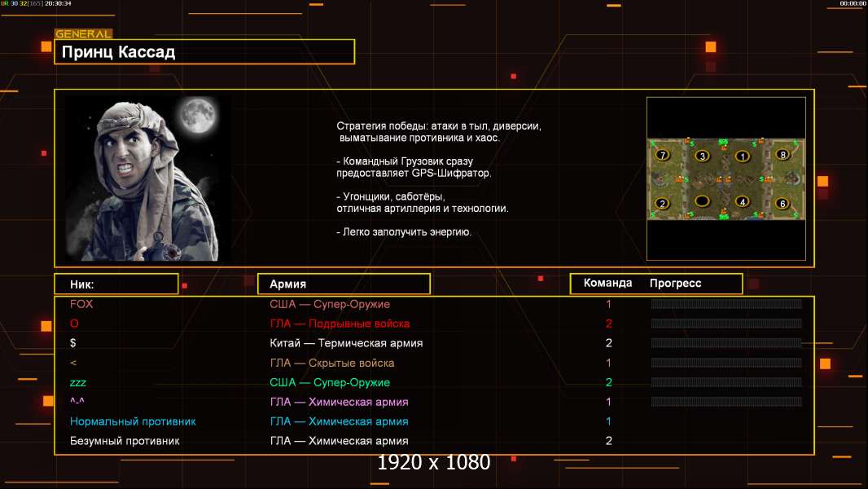Viewport: 868px width, 489px height.
Task: Click team number 1 in '<' row
Action: 608,363
